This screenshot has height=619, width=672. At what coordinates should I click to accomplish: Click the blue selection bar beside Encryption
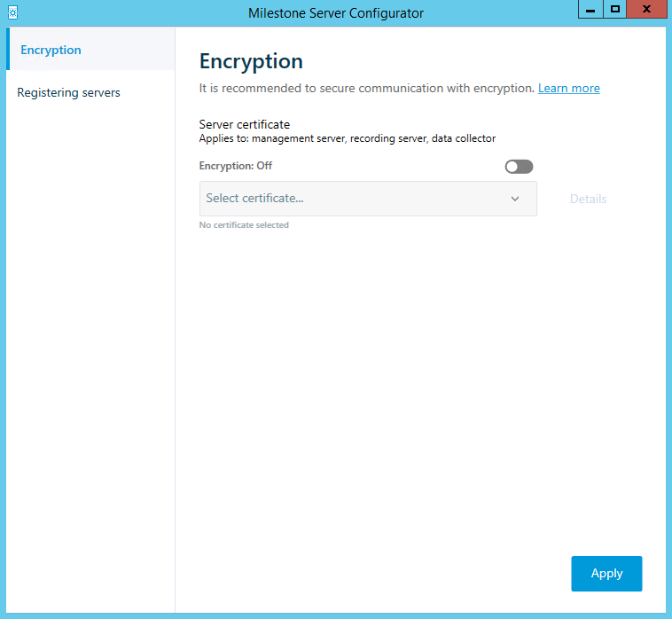[x=8, y=50]
